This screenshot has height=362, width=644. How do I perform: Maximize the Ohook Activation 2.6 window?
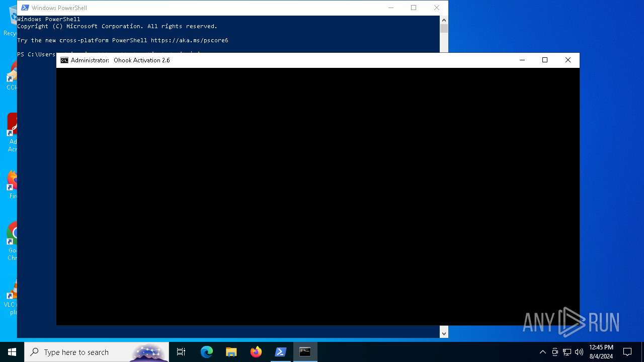tap(545, 60)
